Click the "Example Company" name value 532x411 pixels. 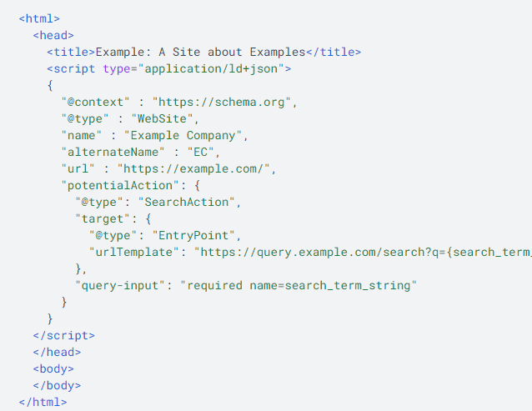click(187, 136)
